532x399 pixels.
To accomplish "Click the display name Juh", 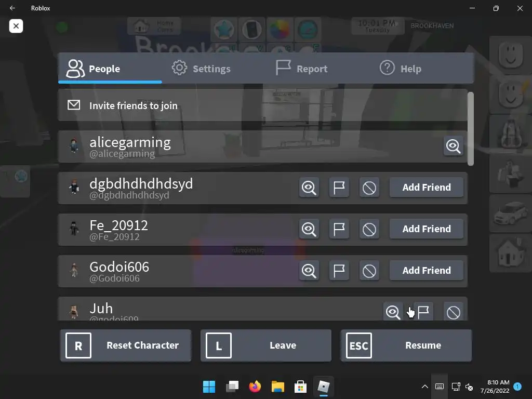I will pyautogui.click(x=101, y=309).
